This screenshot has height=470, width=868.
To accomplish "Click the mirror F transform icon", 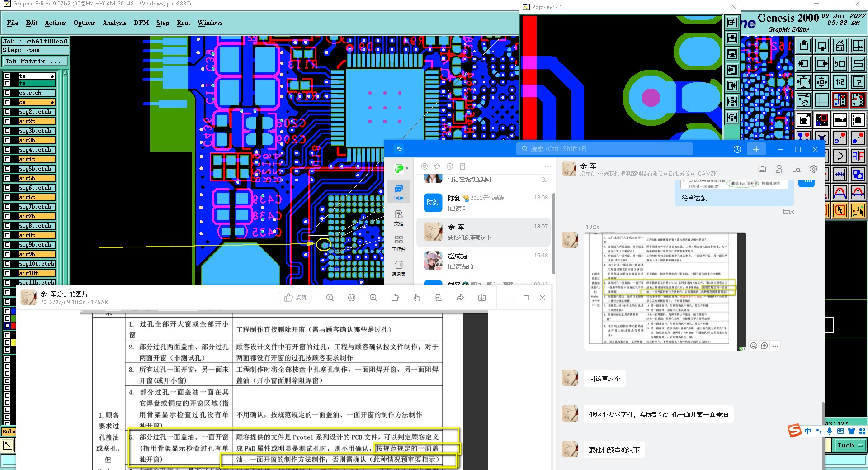I will point(858,156).
